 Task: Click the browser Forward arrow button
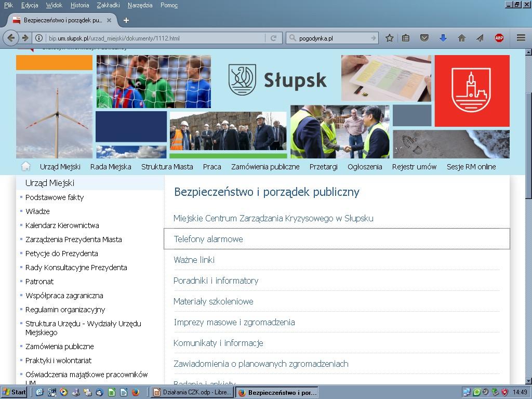pyautogui.click(x=25, y=38)
